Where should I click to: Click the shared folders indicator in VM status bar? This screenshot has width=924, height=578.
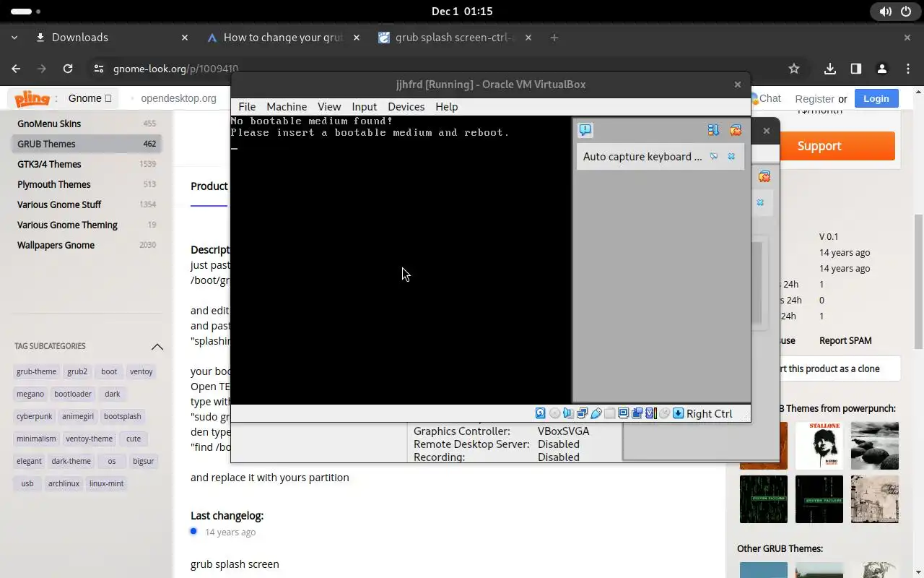coord(609,413)
